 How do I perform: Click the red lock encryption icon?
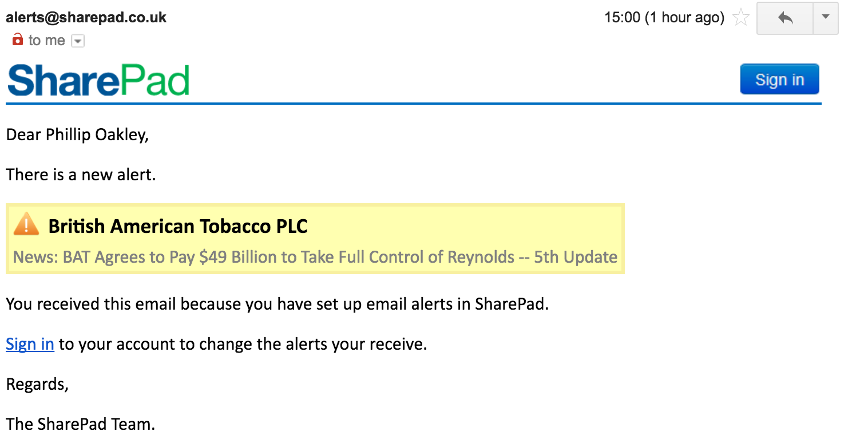point(18,39)
